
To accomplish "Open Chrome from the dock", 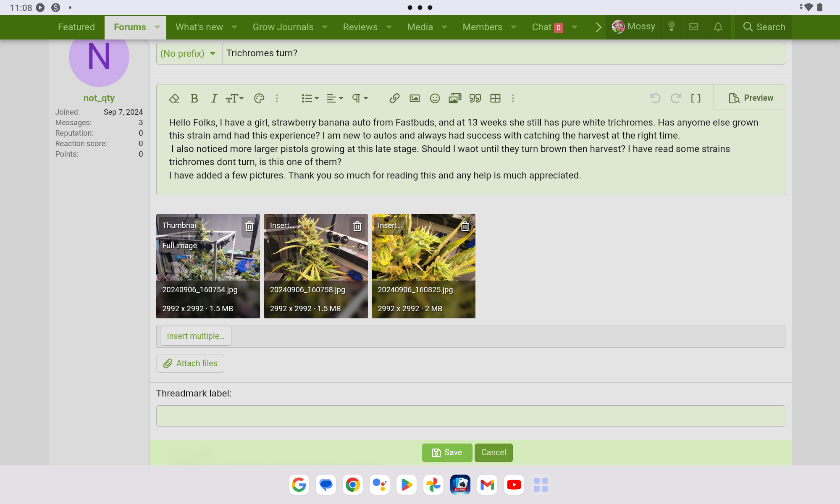I will point(353,485).
